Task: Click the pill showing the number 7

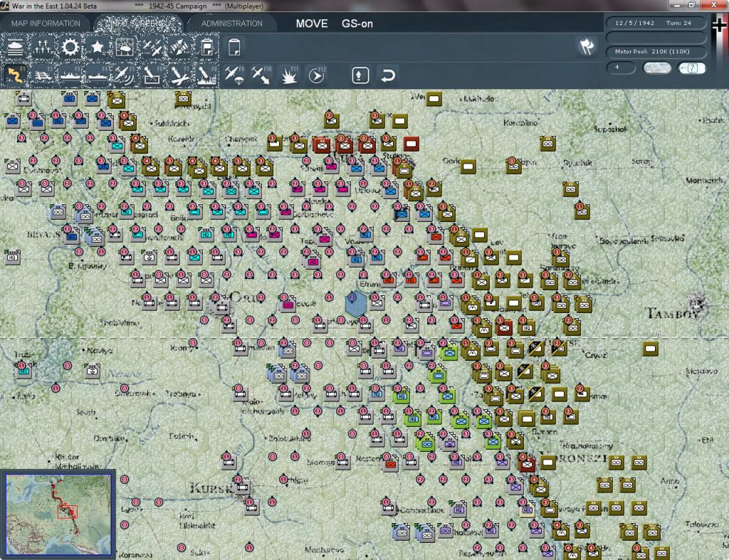Action: click(x=692, y=68)
